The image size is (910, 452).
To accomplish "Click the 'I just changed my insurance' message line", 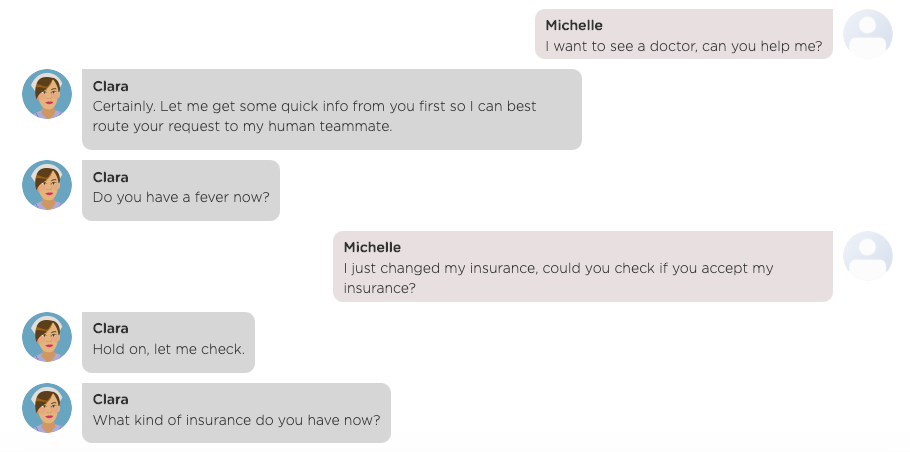I will click(x=558, y=269).
